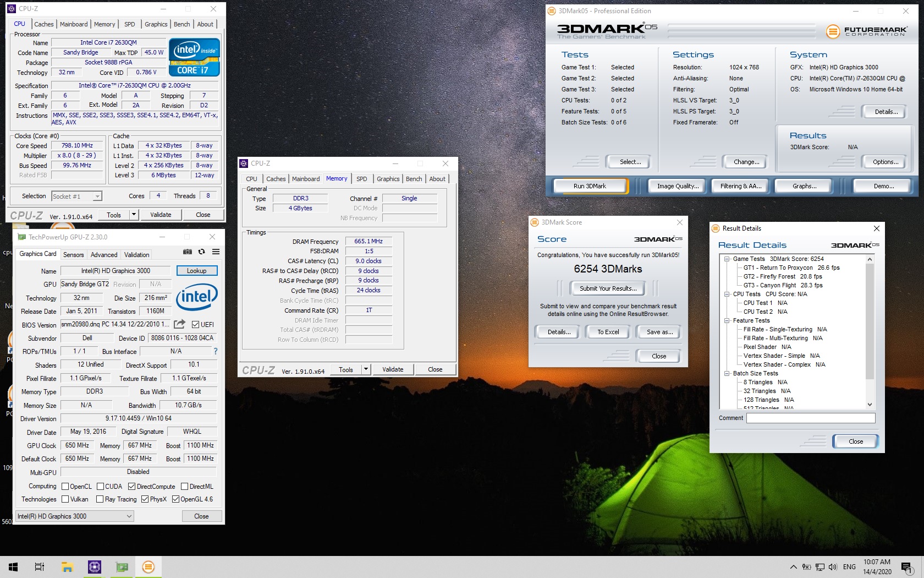
Task: Toggle DirectML checkbox
Action: point(185,487)
